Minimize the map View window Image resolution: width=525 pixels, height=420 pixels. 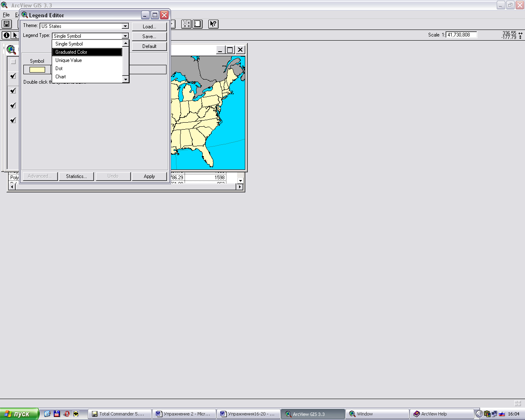(220, 50)
